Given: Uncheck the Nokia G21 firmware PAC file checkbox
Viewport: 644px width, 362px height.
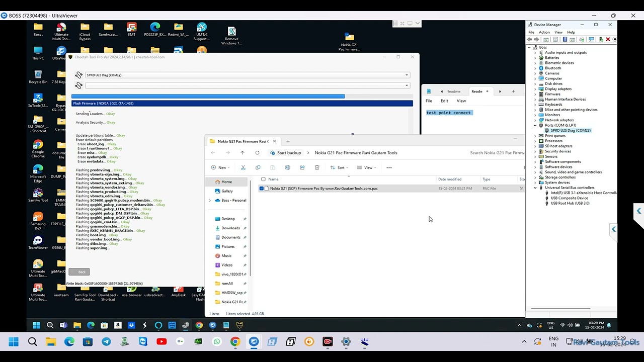Looking at the screenshot, I should click(261, 189).
